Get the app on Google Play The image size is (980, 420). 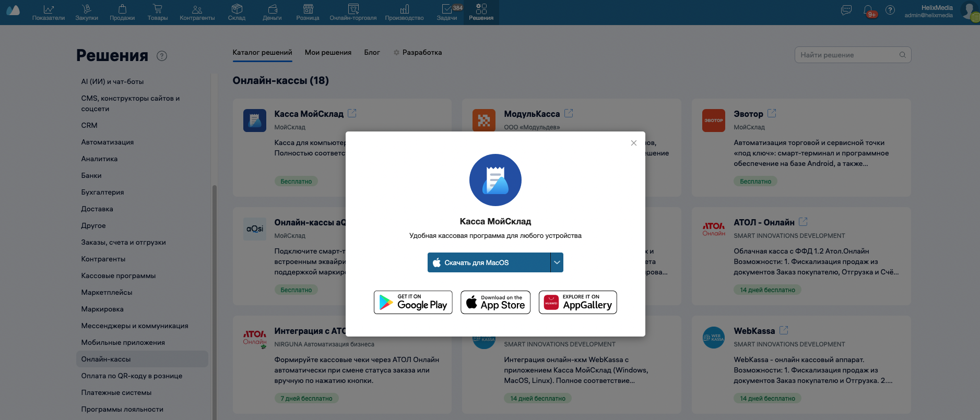pos(413,303)
